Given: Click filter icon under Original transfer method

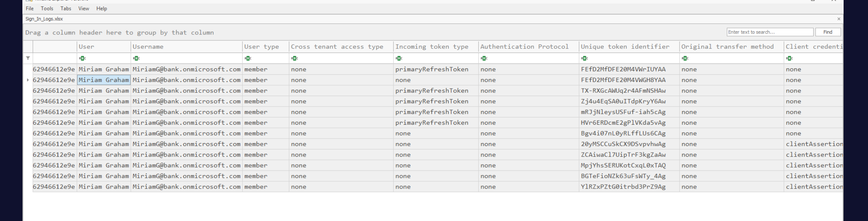Looking at the screenshot, I should 685,58.
